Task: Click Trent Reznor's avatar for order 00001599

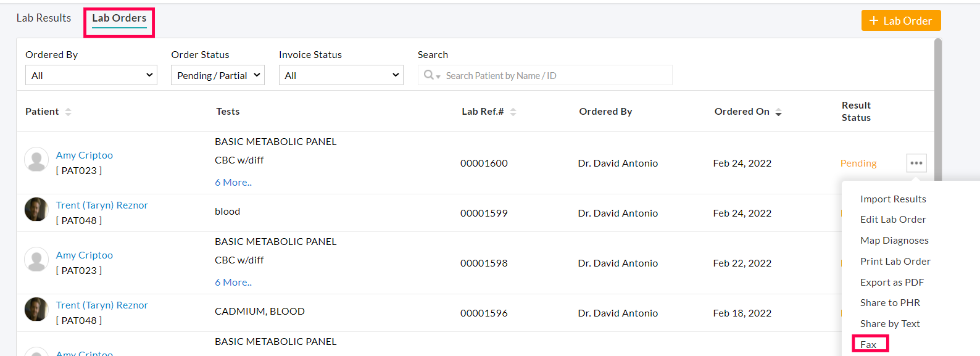Action: 36,209
